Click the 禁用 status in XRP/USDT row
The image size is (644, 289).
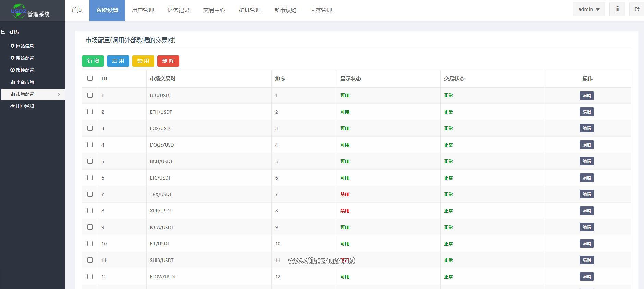344,211
